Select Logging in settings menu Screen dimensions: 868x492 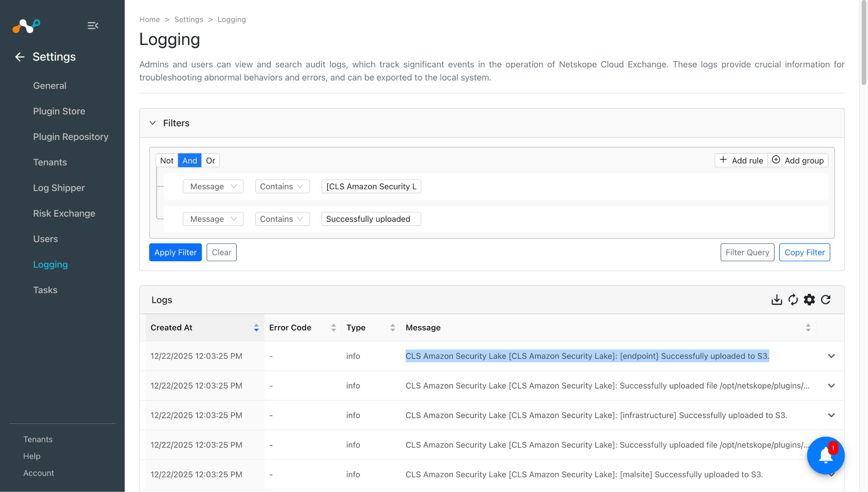click(x=50, y=265)
